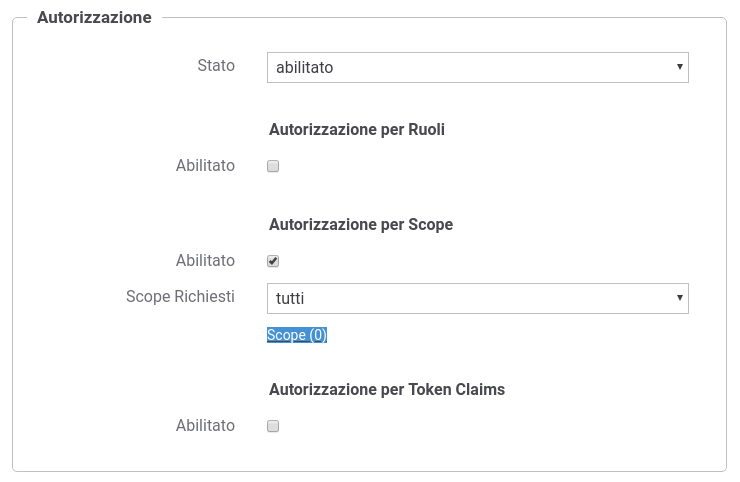Screen dimensions: 740x482
Task: Click the Scope Richiesti field label
Action: [x=180, y=297]
